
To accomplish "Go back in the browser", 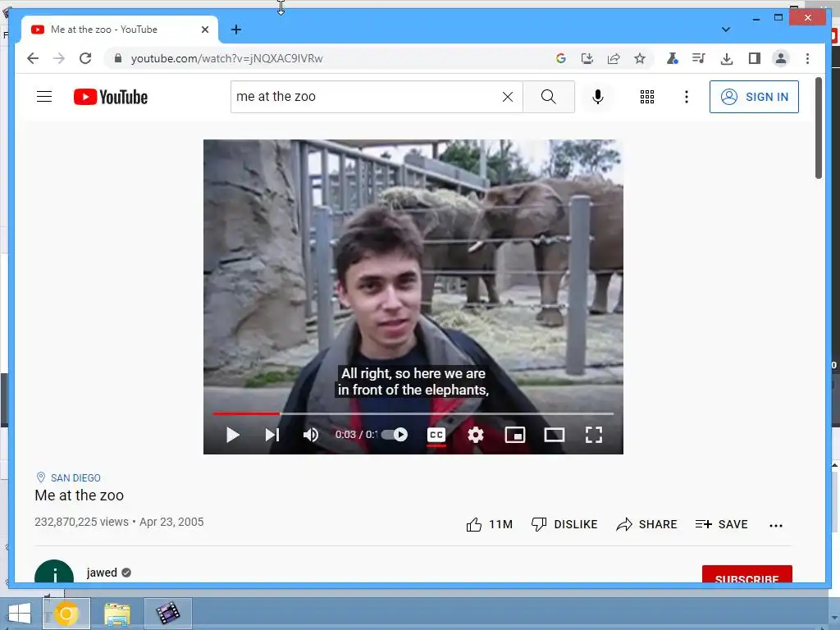I will [x=33, y=58].
